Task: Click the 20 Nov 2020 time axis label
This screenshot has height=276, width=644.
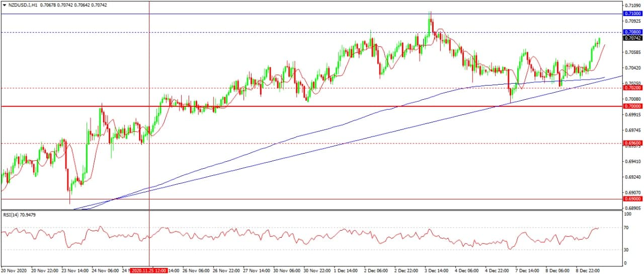Action: point(14,270)
